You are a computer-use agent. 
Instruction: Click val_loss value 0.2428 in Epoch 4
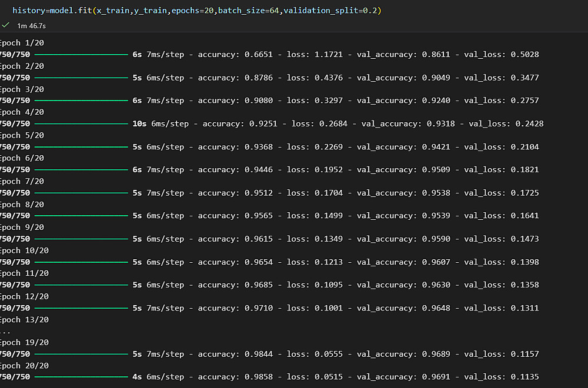(x=529, y=123)
